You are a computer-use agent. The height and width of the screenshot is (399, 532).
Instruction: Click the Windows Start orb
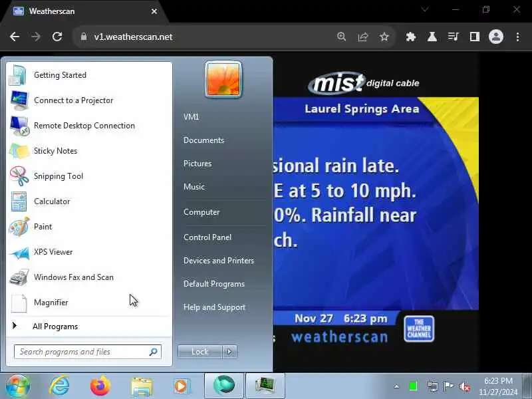(17, 386)
